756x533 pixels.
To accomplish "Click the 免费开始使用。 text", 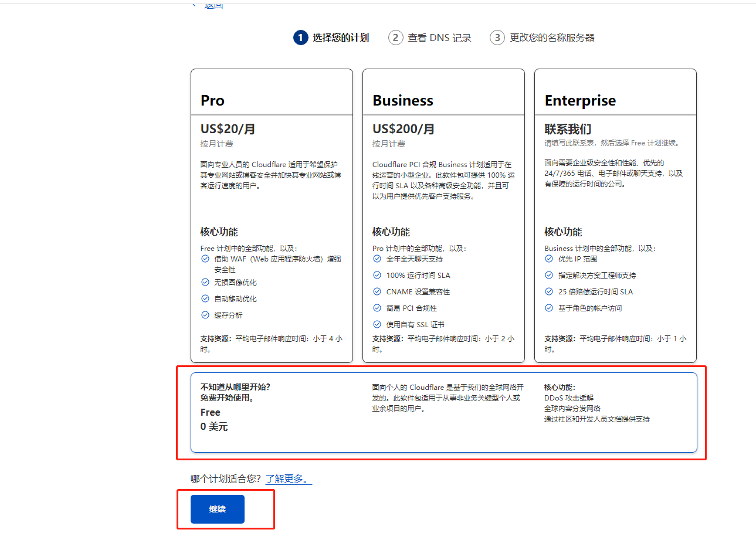I will [x=229, y=398].
